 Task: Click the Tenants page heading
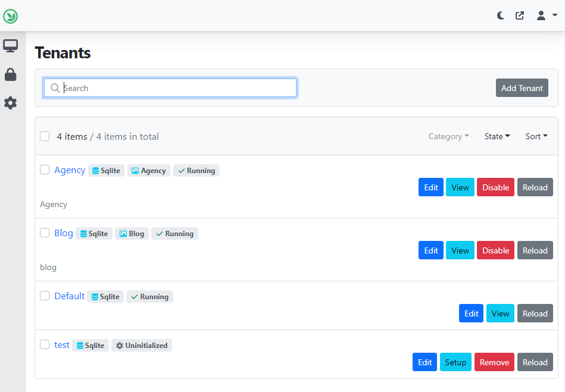(x=63, y=53)
